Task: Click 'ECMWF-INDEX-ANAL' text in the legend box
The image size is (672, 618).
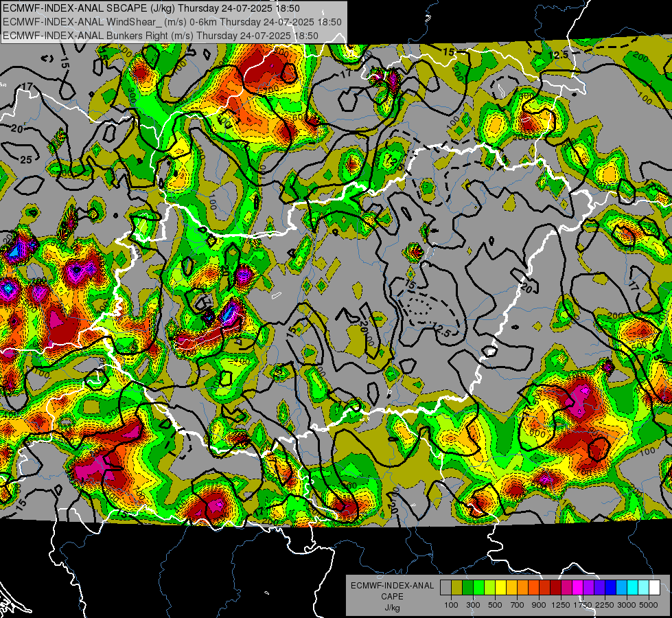Action: (x=392, y=586)
